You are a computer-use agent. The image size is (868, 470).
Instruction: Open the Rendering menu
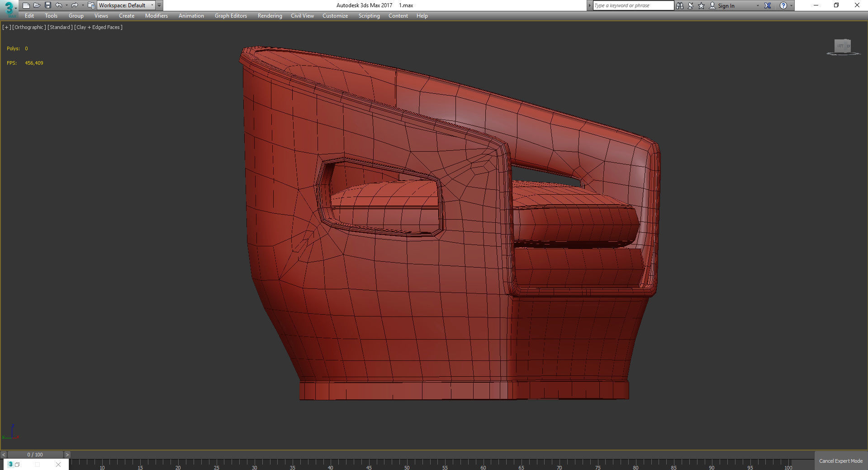[270, 16]
